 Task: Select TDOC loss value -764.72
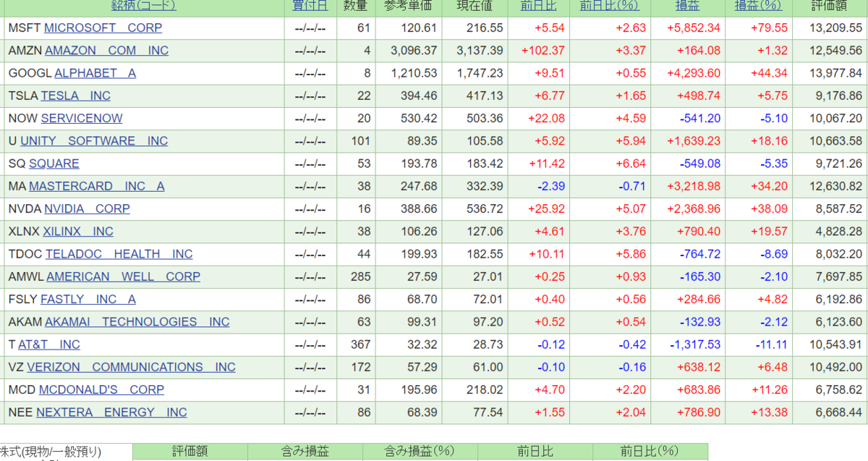click(700, 254)
